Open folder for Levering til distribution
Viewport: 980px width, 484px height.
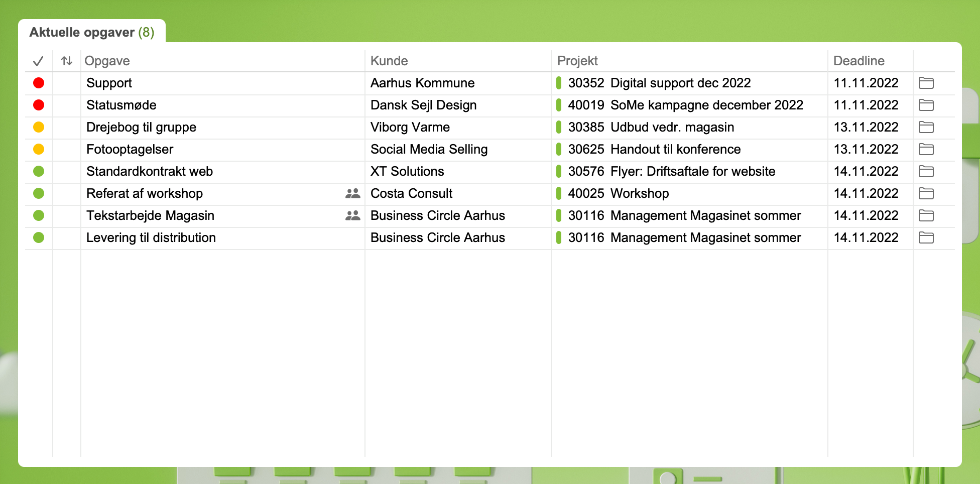pos(926,238)
